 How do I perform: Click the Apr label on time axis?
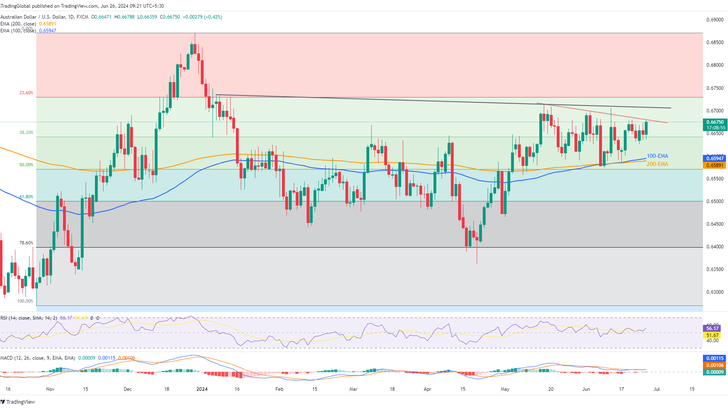tap(427, 389)
